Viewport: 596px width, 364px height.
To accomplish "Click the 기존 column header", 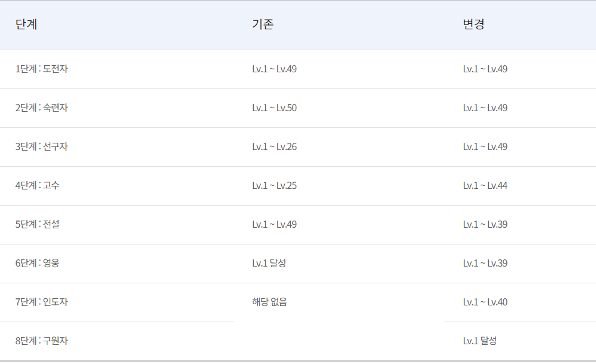I will coord(263,25).
